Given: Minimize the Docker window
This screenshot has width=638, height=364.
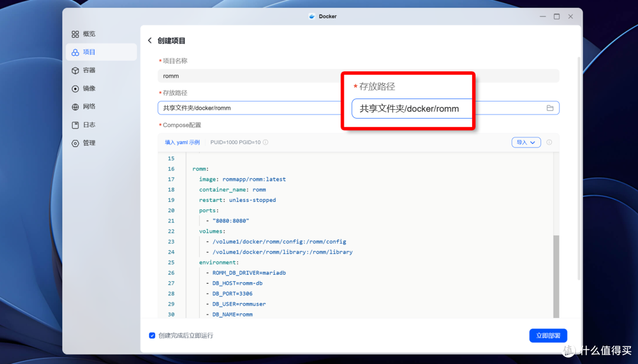Looking at the screenshot, I should (x=543, y=17).
